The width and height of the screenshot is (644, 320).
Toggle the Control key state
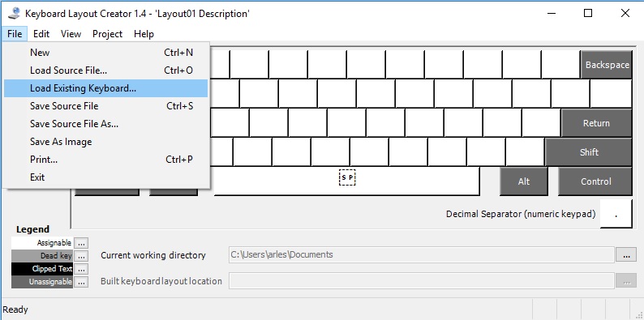pos(595,181)
